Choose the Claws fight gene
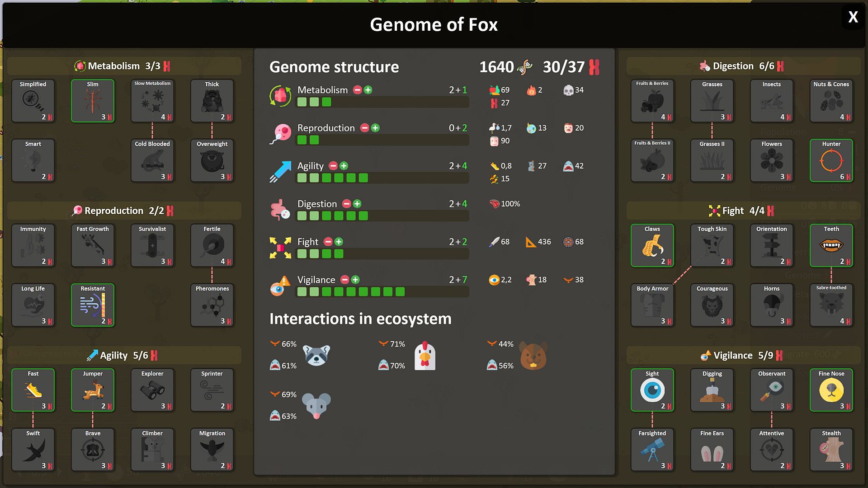This screenshot has height=488, width=868. coord(652,245)
